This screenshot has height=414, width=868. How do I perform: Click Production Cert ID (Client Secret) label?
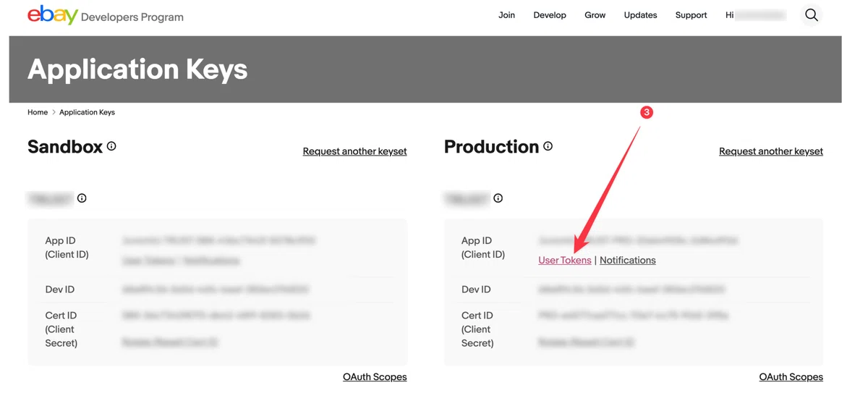tap(477, 329)
